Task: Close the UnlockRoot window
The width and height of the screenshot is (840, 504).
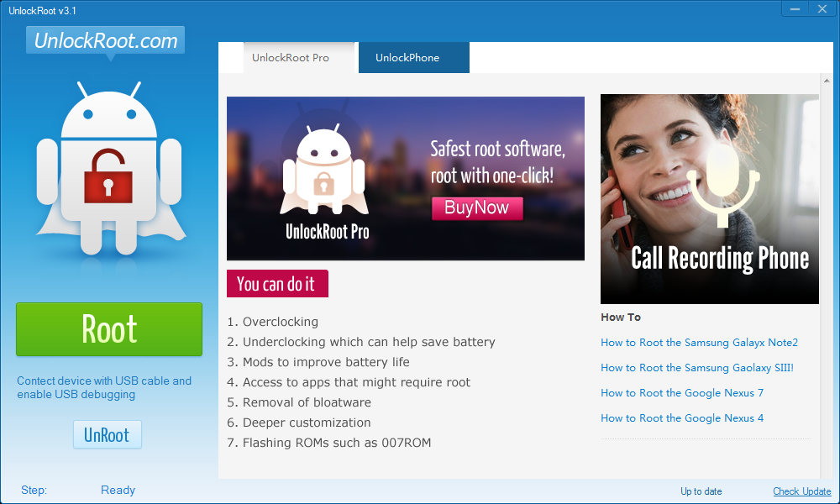Action: [822, 8]
